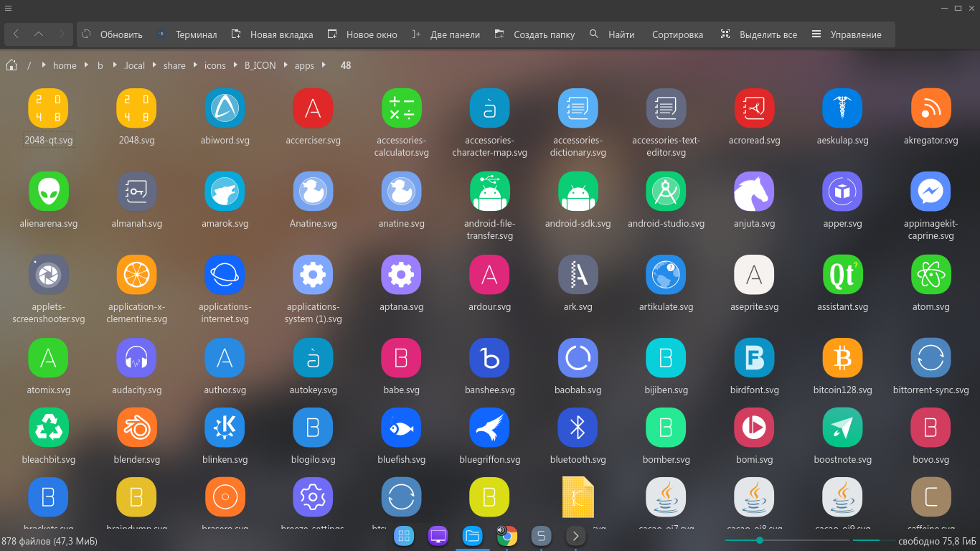The height and width of the screenshot is (551, 980).
Task: Select the abiword.svg icon
Action: pyautogui.click(x=225, y=108)
